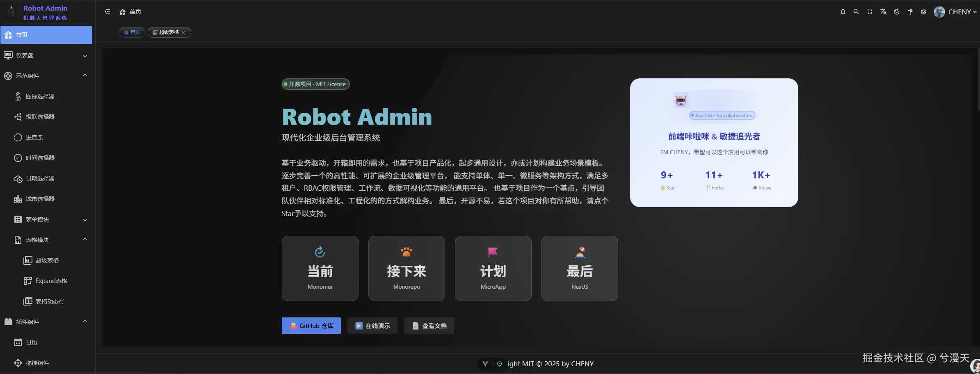Close the 超级表格 tab
Screen dimensions: 980x374
(184, 32)
